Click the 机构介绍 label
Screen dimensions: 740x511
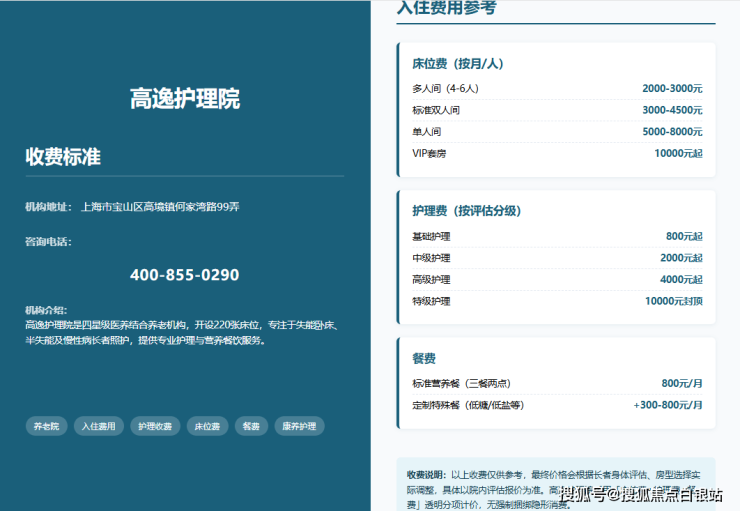tap(46, 310)
